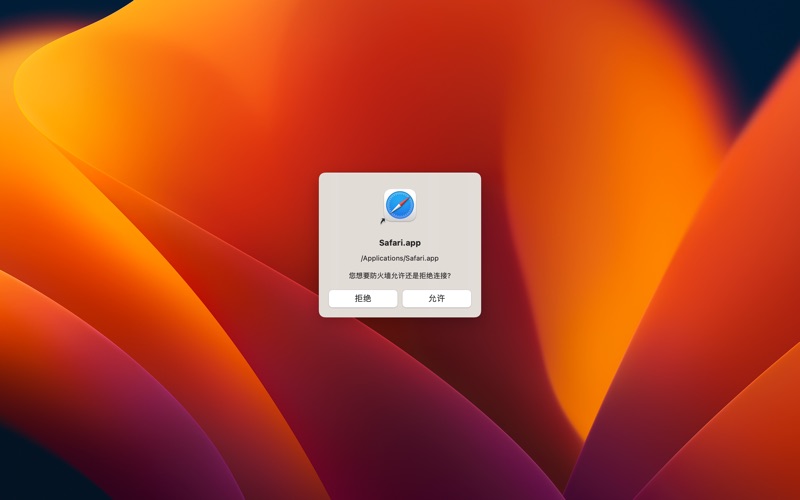This screenshot has height=500, width=800.
Task: Click the gap between 拒绝 and 允许 buttons
Action: 400,299
